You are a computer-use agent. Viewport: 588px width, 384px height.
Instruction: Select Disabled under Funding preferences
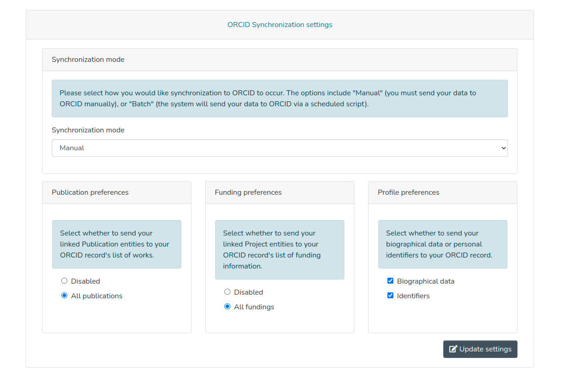click(227, 292)
